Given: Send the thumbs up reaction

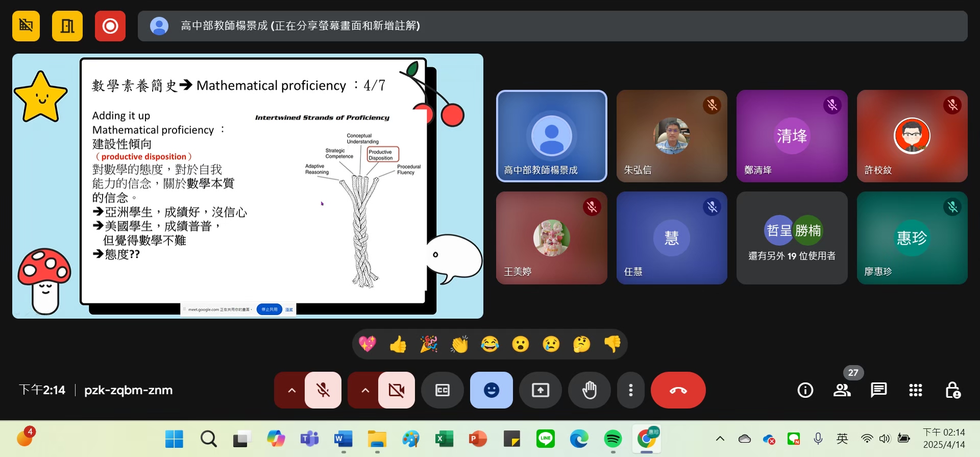Looking at the screenshot, I should coord(398,345).
